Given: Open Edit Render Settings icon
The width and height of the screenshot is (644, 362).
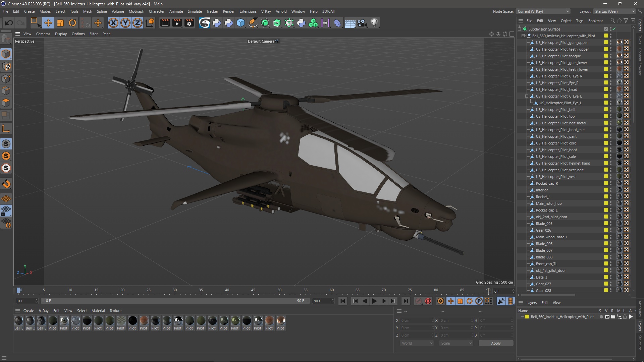Looking at the screenshot, I should pyautogui.click(x=189, y=23).
